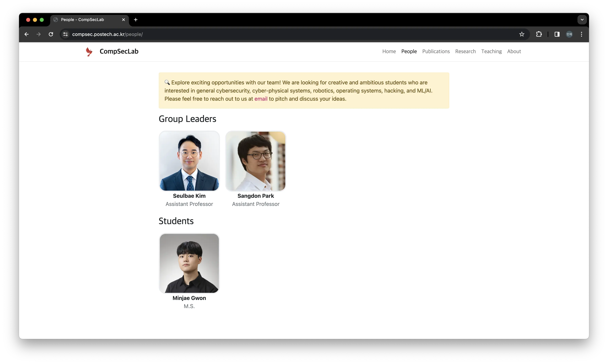This screenshot has width=608, height=364.
Task: Open Seulbae Kim's profile photo
Action: (189, 161)
